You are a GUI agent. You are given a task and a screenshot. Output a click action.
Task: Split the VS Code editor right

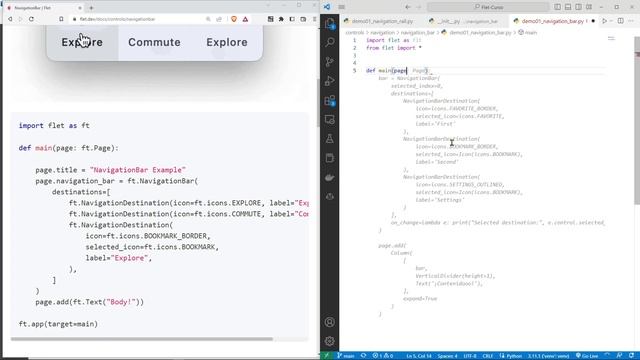620,21
